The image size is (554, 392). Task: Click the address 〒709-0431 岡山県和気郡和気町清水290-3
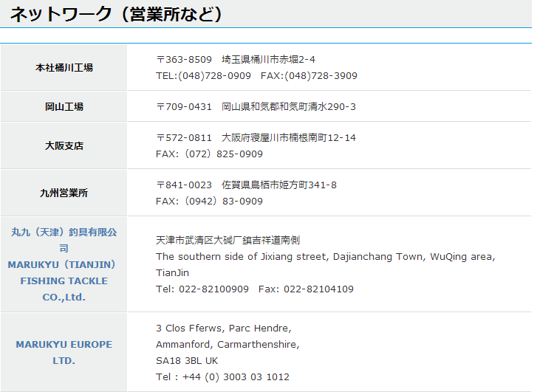coord(256,106)
